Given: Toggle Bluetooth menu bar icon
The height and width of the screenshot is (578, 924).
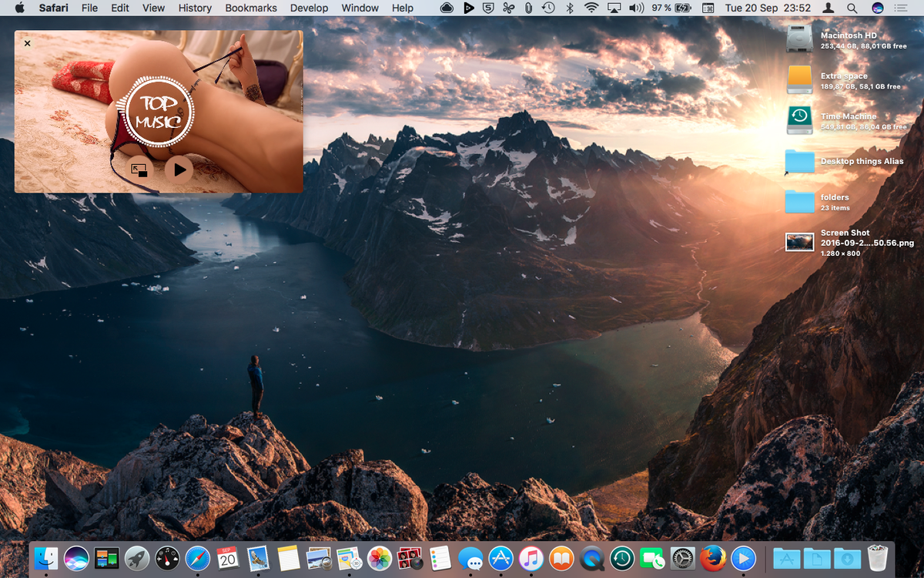Looking at the screenshot, I should [570, 8].
